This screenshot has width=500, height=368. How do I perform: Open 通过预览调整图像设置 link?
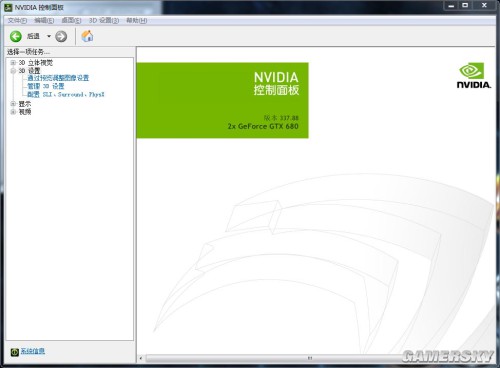tap(58, 78)
